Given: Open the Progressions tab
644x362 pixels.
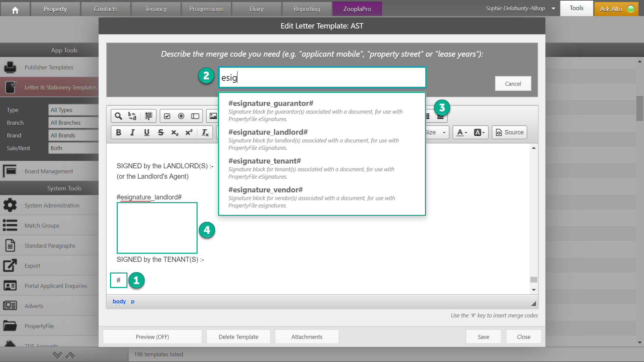Looking at the screenshot, I should coord(206,9).
